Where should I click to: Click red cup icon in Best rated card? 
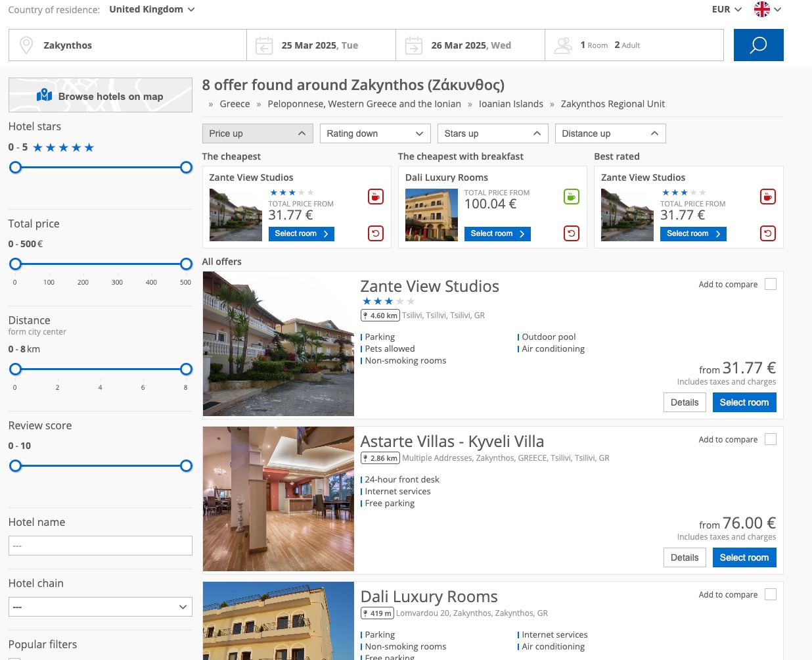tap(768, 197)
